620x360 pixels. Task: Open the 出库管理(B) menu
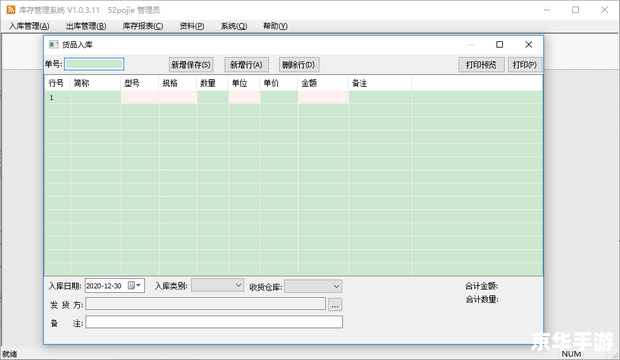click(86, 26)
